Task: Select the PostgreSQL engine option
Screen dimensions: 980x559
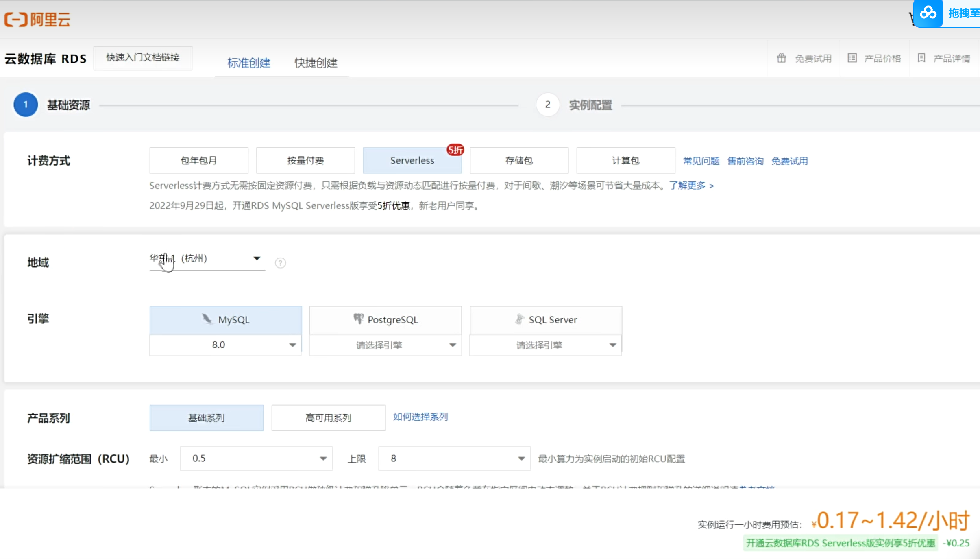Action: point(385,320)
